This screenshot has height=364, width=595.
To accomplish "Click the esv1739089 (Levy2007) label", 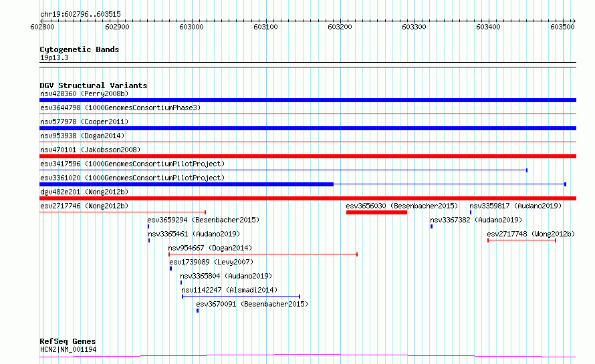I will (x=211, y=262).
